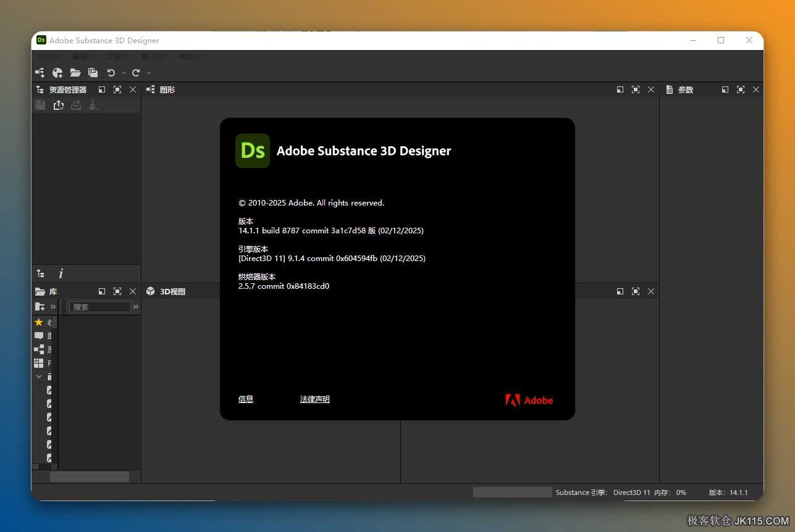Create a new Substance graph from the toolbar
Screen dimensions: 795x532
[x=40, y=73]
